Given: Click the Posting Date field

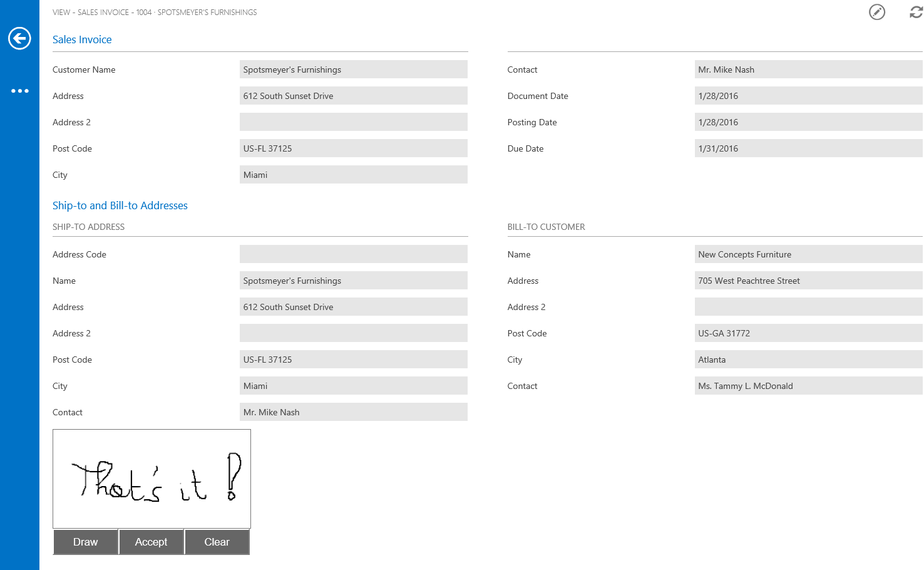Looking at the screenshot, I should [808, 122].
